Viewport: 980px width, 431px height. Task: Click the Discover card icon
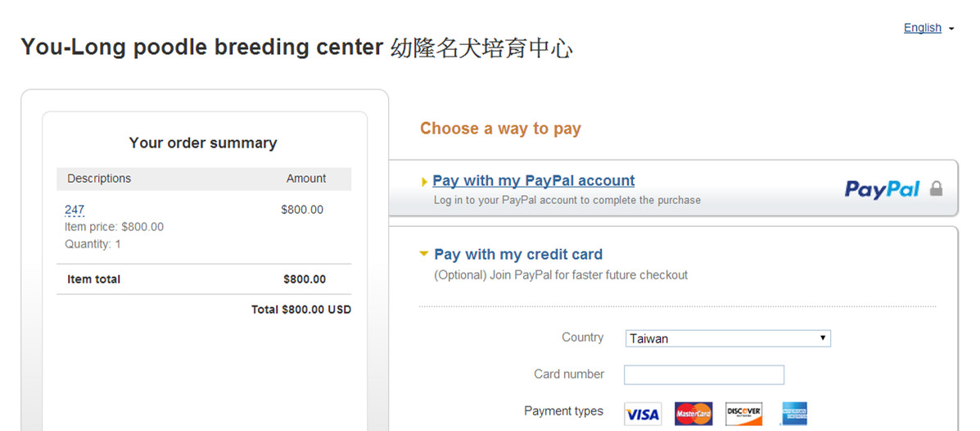tap(743, 414)
